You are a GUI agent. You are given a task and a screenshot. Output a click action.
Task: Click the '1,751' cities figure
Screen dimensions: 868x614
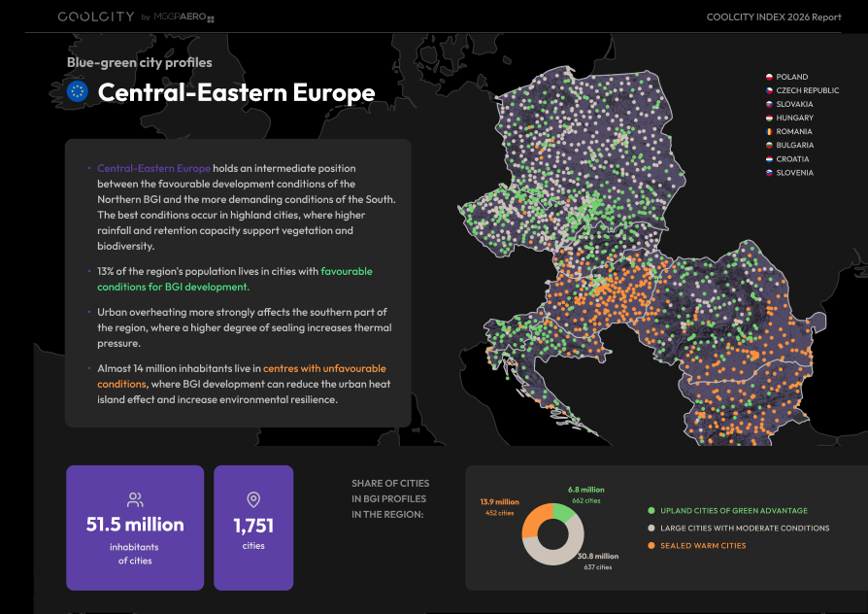253,526
